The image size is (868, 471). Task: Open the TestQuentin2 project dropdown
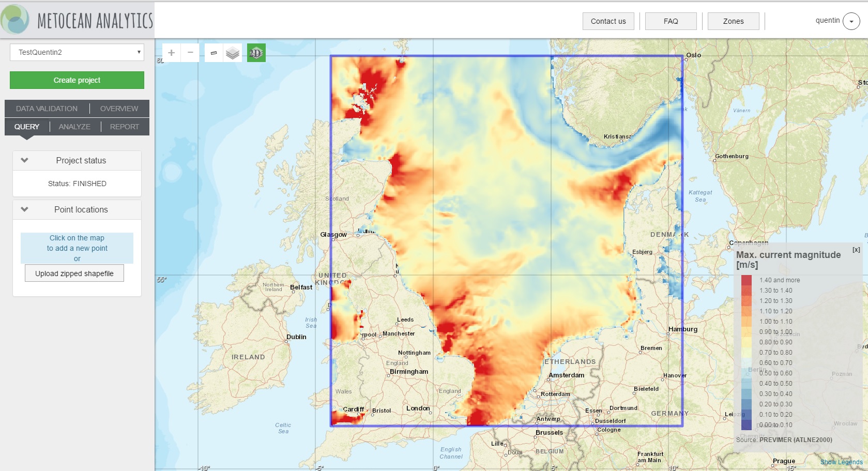click(77, 52)
